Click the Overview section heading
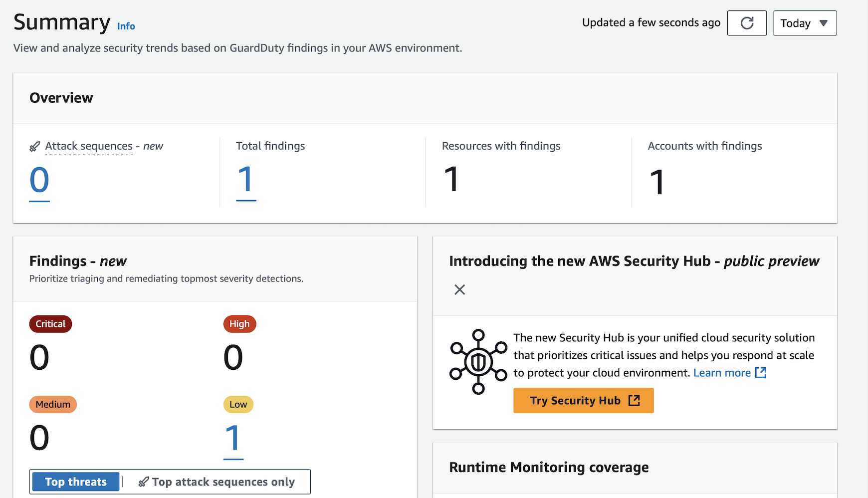The width and height of the screenshot is (868, 498). pyautogui.click(x=61, y=98)
